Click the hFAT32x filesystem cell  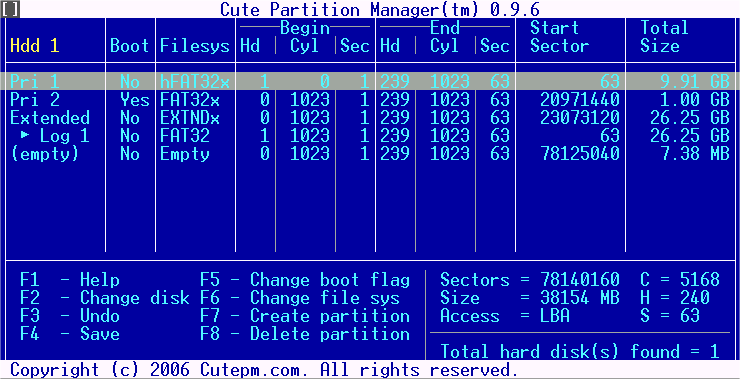(195, 82)
